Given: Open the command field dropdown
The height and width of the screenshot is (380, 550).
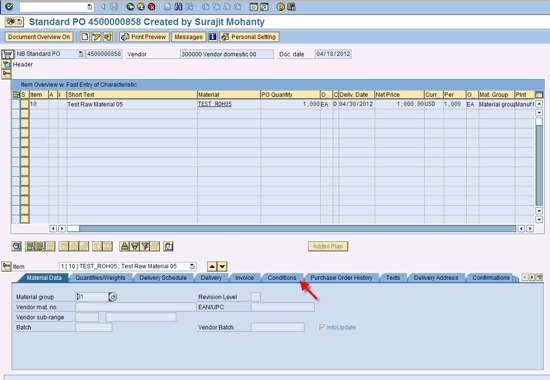Looking at the screenshot, I should [x=90, y=6].
